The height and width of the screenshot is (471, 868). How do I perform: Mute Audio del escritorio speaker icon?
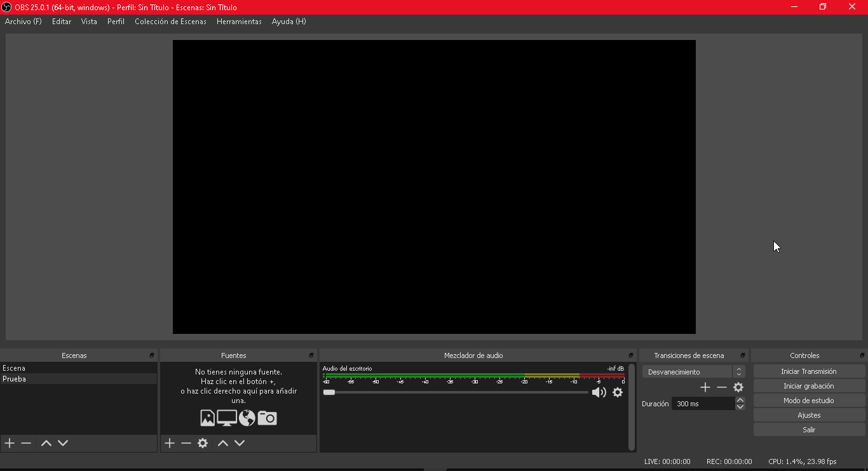point(598,392)
